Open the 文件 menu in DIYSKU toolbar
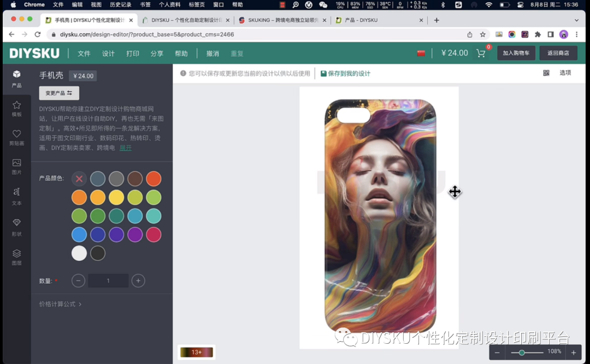The height and width of the screenshot is (364, 590). (84, 53)
